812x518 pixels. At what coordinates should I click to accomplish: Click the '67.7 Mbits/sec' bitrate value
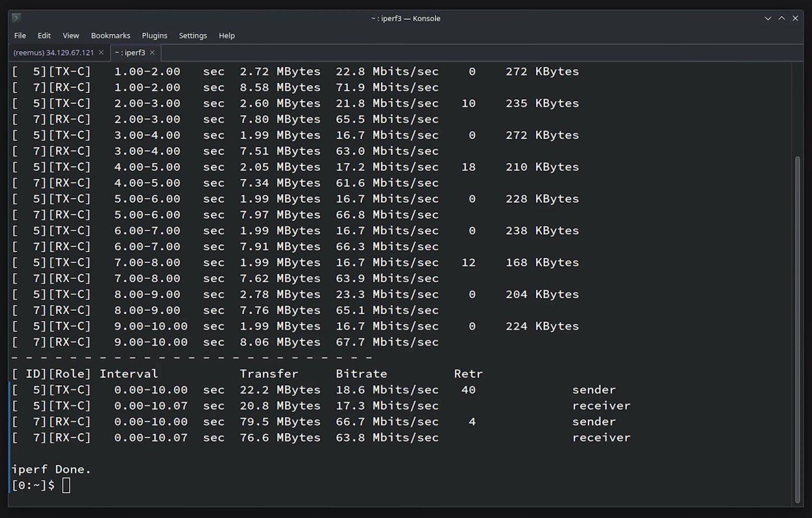[x=387, y=342]
